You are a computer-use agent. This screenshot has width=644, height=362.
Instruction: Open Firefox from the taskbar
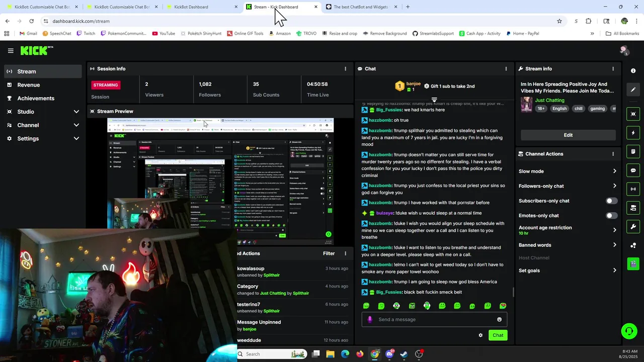[x=360, y=354]
